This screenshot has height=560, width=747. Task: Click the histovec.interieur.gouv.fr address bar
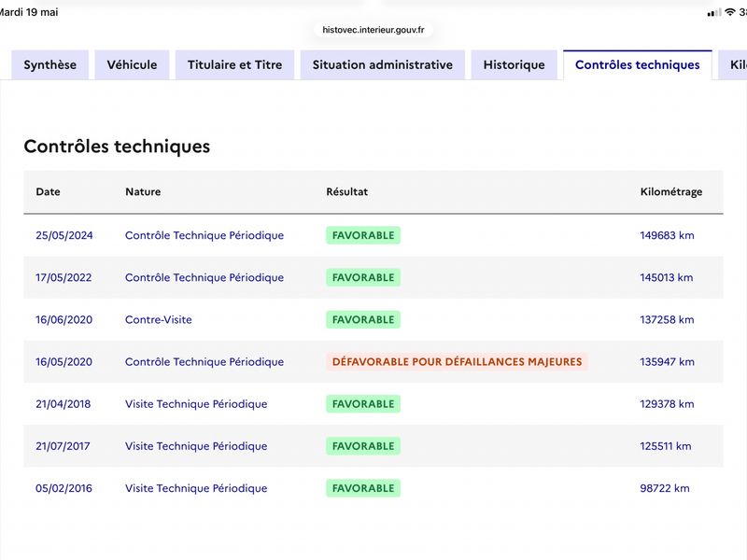point(373,30)
